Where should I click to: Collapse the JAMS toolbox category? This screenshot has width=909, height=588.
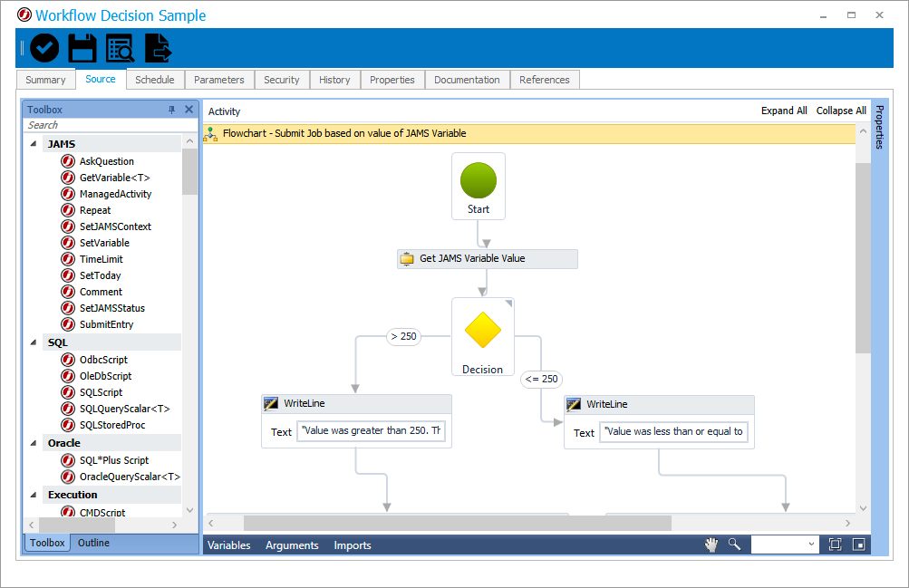pos(34,144)
